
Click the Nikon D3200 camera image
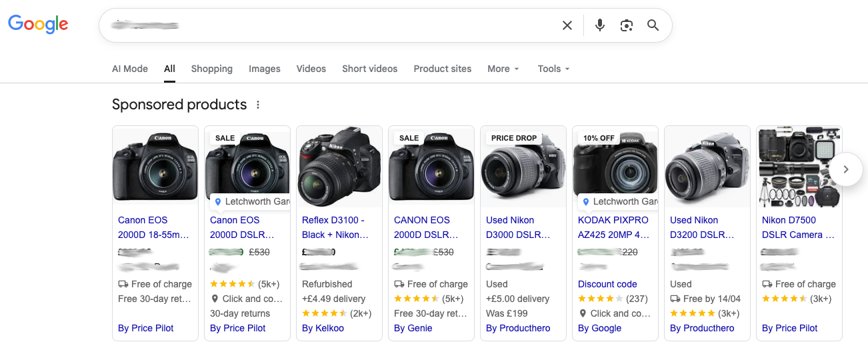(x=707, y=167)
